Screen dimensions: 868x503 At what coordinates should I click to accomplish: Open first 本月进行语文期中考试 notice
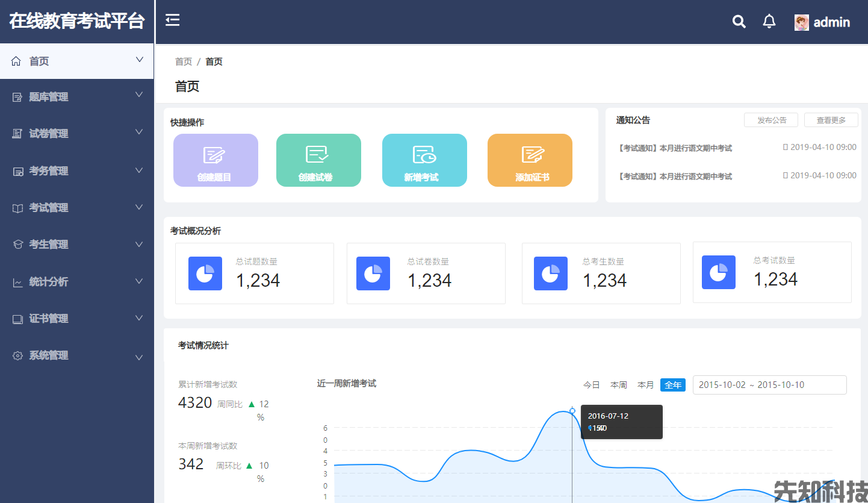point(675,148)
